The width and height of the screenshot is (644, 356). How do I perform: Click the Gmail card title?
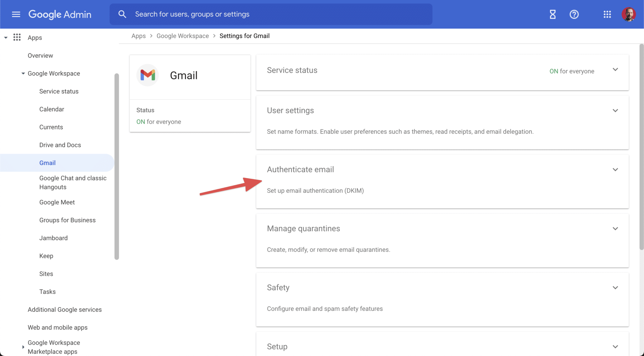click(x=184, y=75)
